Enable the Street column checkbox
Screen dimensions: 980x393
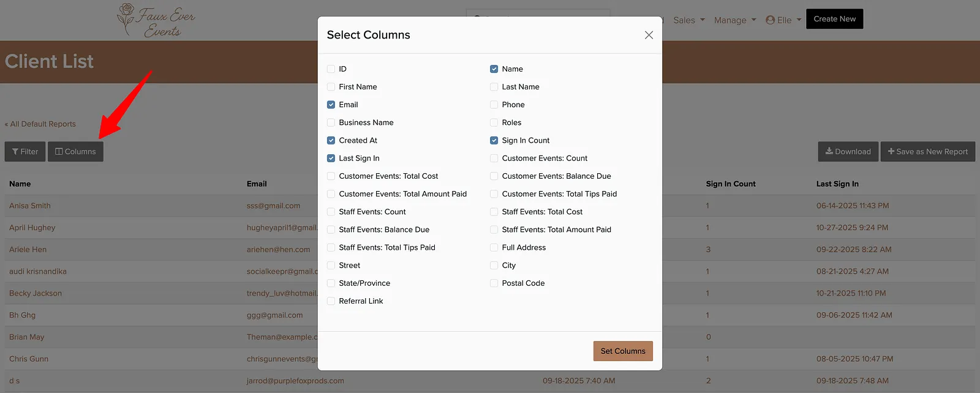coord(331,265)
